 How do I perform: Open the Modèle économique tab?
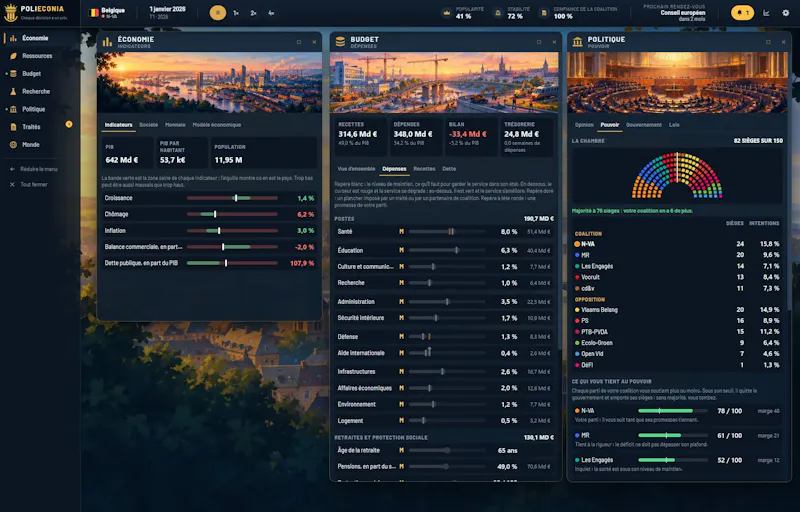216,125
